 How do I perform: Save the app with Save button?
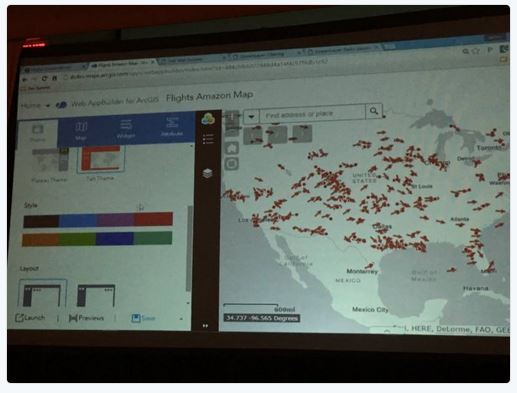[143, 318]
